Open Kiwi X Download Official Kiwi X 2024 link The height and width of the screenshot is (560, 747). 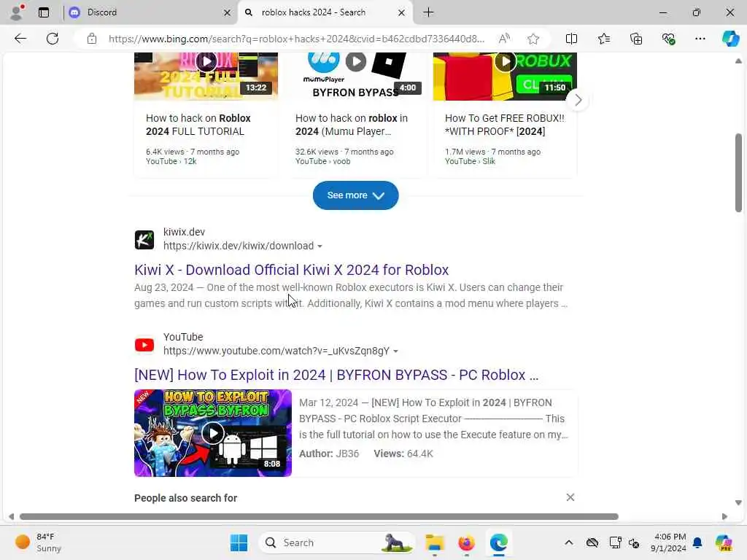tap(292, 270)
